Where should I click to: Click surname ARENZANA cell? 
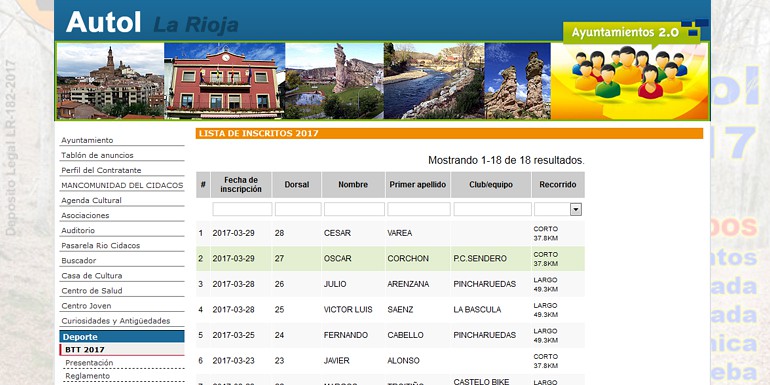point(408,284)
